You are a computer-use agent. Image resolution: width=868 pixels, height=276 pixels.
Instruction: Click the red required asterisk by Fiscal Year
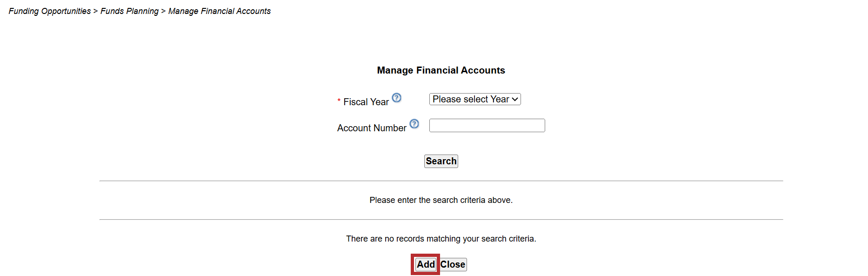click(339, 101)
